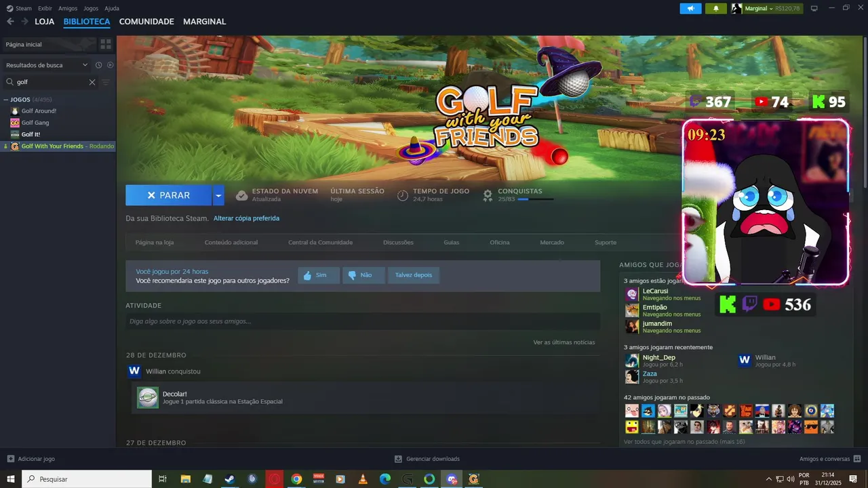Click Talvez depois button
This screenshot has height=488, width=868.
coord(414,275)
